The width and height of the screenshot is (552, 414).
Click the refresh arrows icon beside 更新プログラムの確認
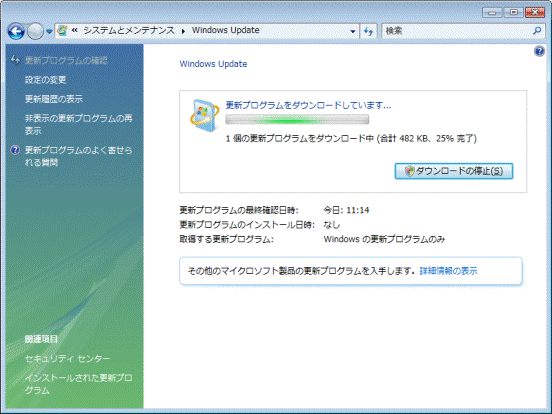(x=15, y=60)
